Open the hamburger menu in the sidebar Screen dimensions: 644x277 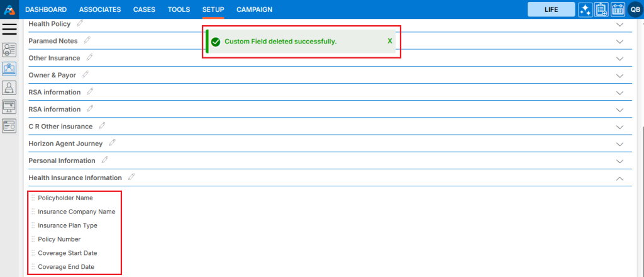(x=9, y=29)
